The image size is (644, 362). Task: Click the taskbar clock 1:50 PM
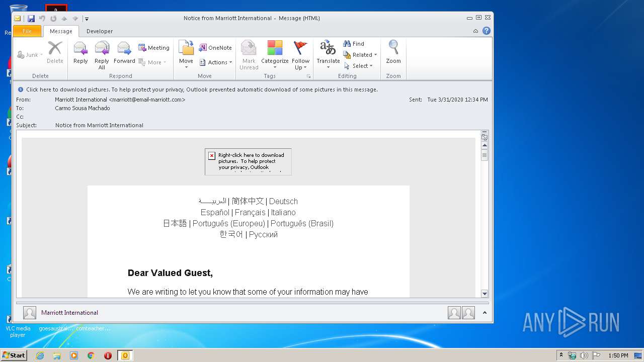click(x=618, y=355)
